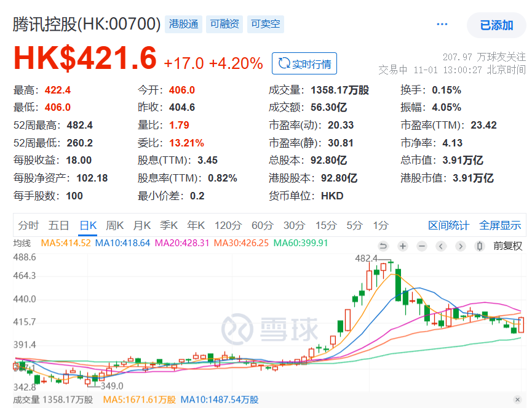Pan chart left with left chevron icon
Image resolution: width=532 pixels, height=408 pixels.
[441, 246]
